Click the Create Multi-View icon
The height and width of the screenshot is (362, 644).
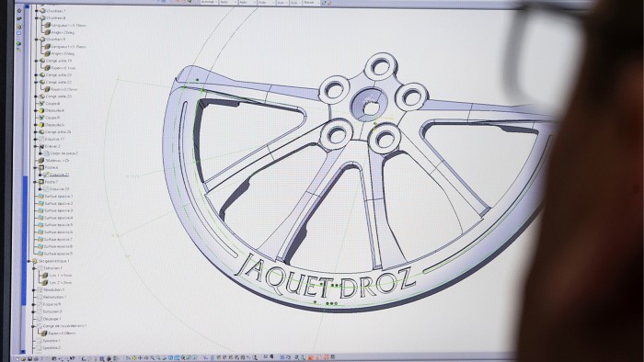click(x=170, y=358)
